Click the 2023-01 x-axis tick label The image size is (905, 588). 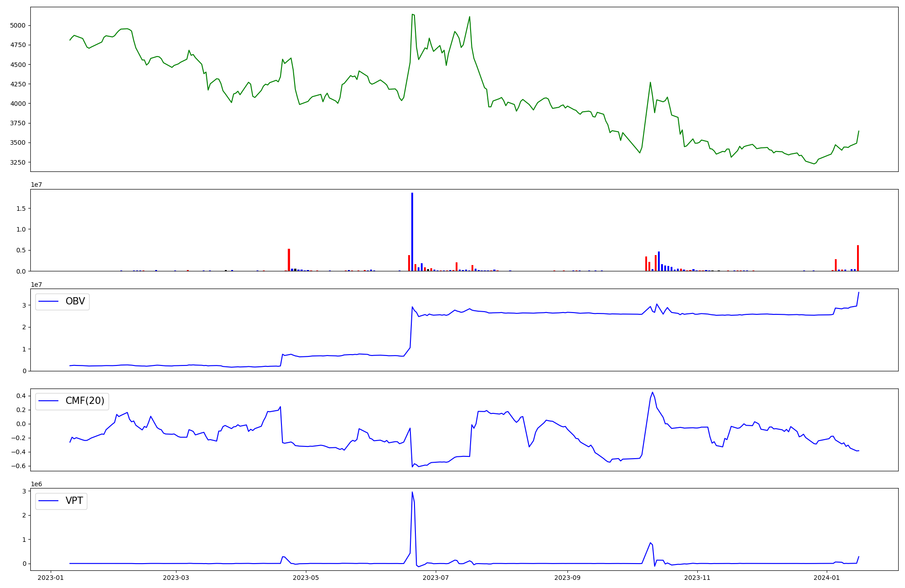(51, 578)
